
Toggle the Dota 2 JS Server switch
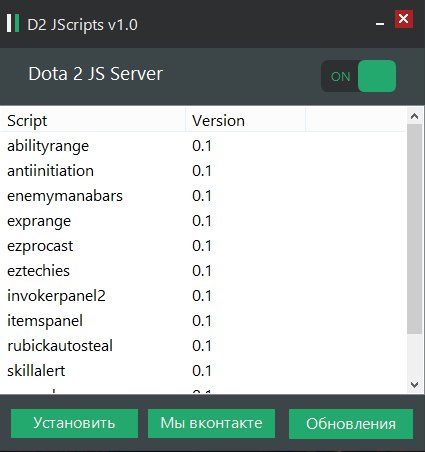359,76
